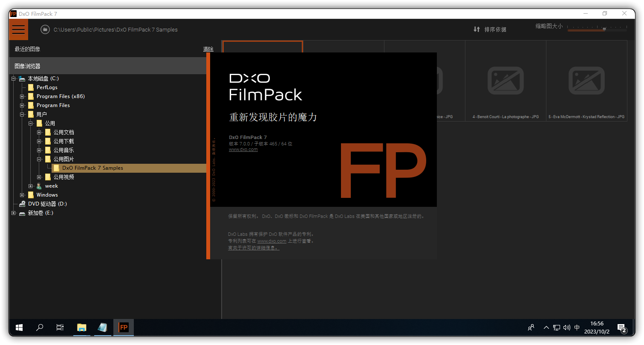644x345 pixels.
Task: Open the taskbar search icon
Action: coord(40,328)
